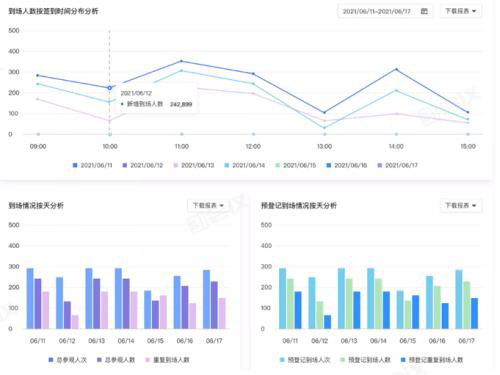Toggle the 总参观人数 legend item
Screen dimensions: 500x375
116,360
